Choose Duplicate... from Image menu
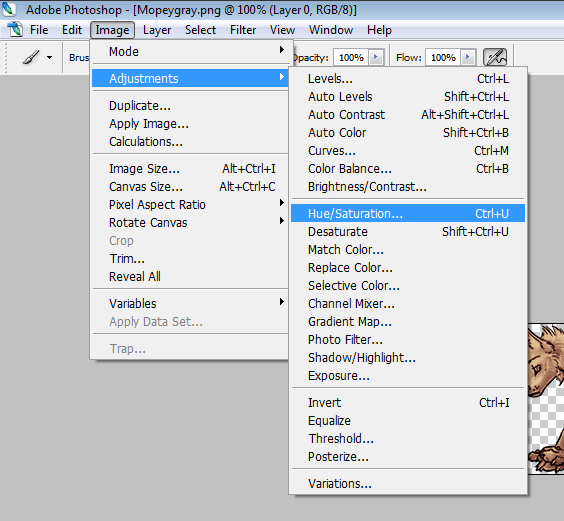The image size is (564, 521). point(190,105)
